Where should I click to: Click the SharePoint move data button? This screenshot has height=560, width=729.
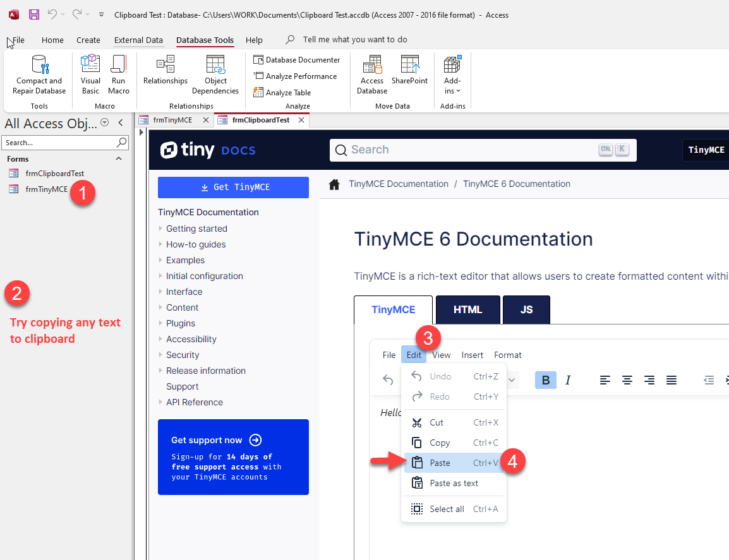coord(409,70)
